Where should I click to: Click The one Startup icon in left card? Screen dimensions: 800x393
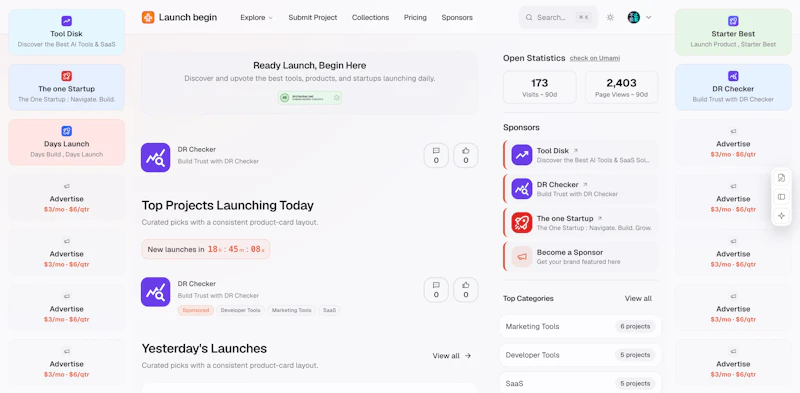pos(66,76)
